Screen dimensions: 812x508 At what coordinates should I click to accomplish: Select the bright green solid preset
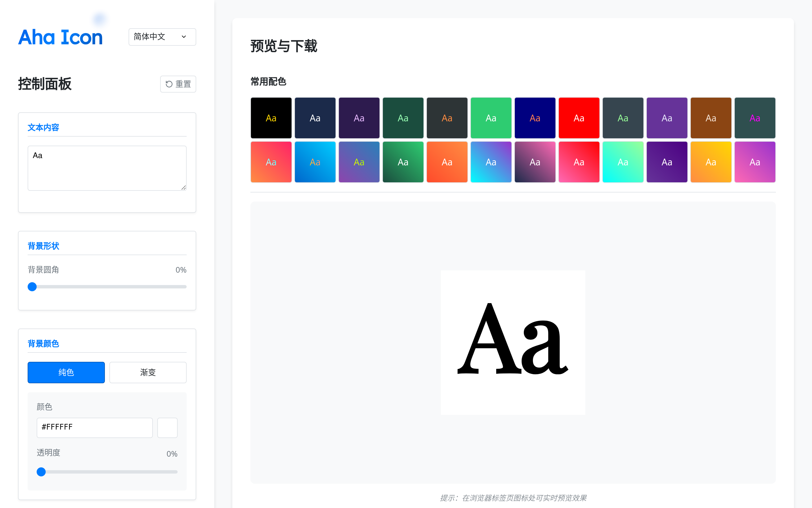[x=491, y=118]
